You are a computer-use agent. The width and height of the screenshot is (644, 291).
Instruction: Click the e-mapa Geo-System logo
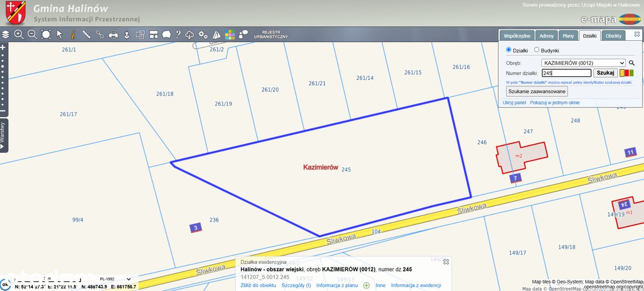[611, 19]
